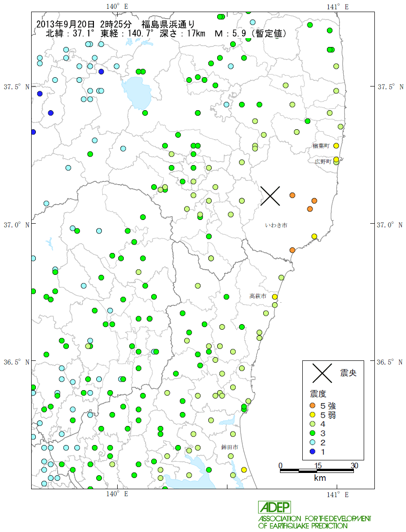Click the orange 5強 legend circle
The width and height of the screenshot is (406, 532).
(313, 406)
